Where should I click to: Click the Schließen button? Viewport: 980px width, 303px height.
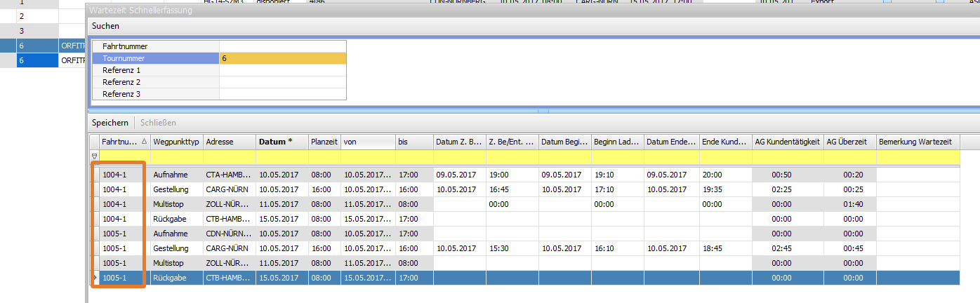(158, 123)
